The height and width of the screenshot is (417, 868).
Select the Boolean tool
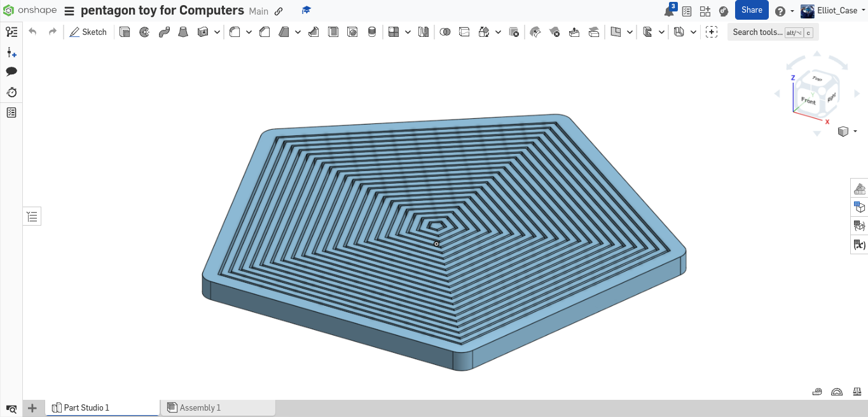(445, 32)
